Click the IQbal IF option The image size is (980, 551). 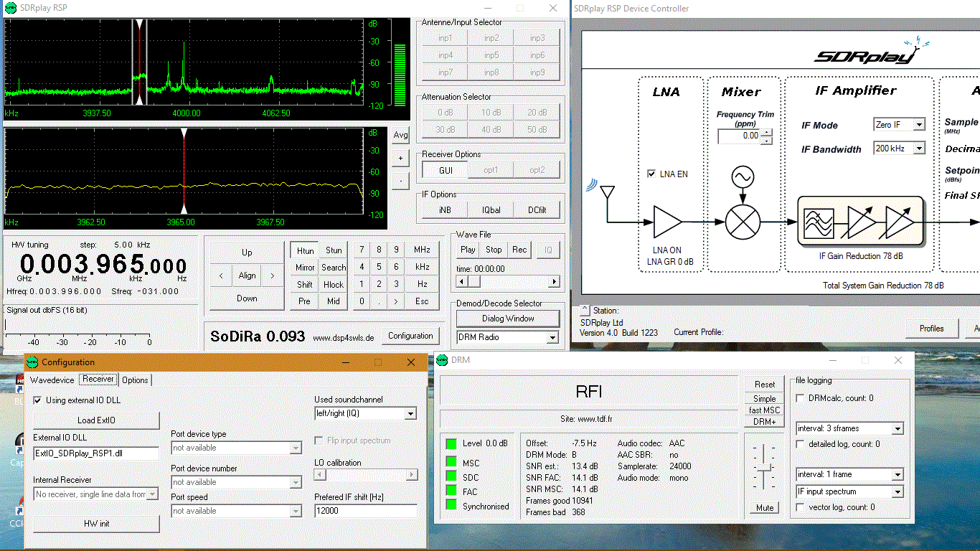(x=491, y=210)
